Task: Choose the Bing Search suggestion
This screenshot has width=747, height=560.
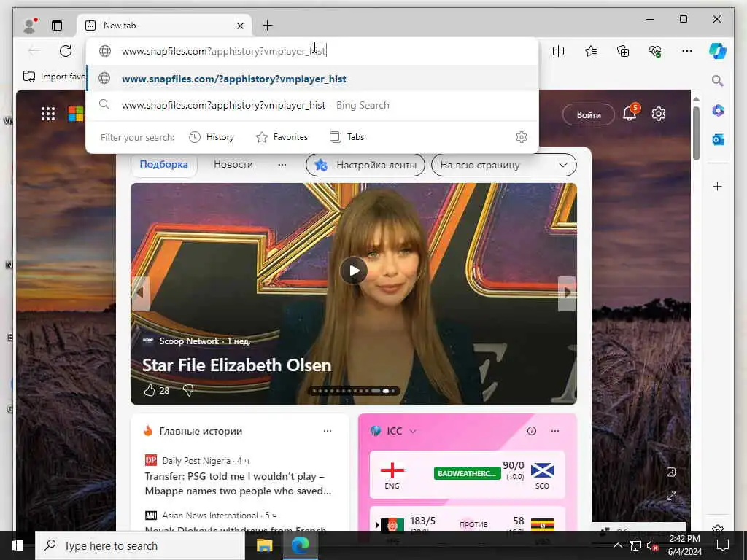Action: [x=312, y=105]
